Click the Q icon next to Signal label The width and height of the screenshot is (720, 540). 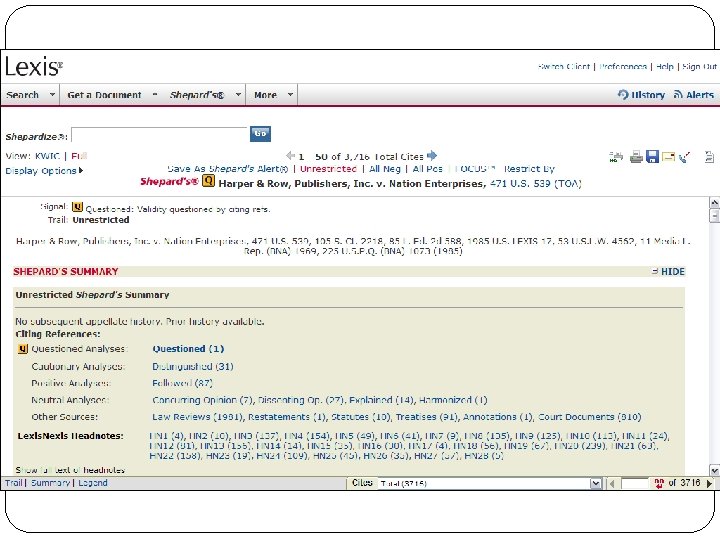coord(77,207)
